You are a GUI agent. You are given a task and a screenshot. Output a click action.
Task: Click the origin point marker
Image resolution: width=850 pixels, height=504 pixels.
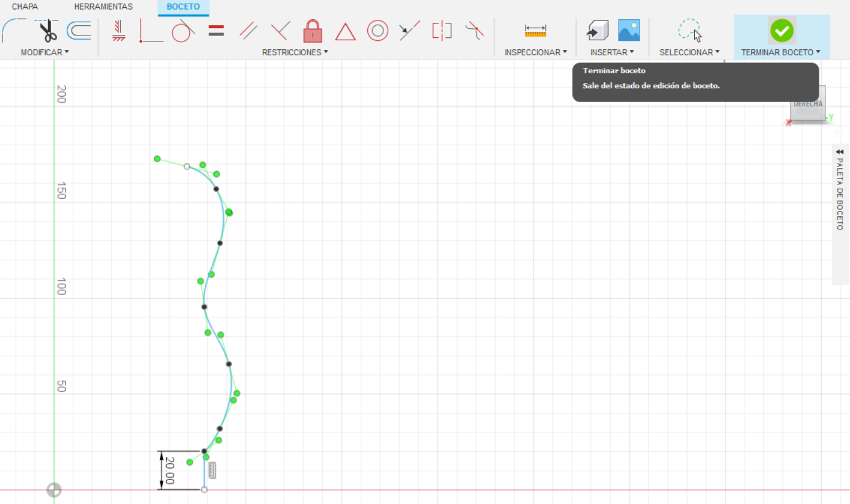(x=54, y=490)
